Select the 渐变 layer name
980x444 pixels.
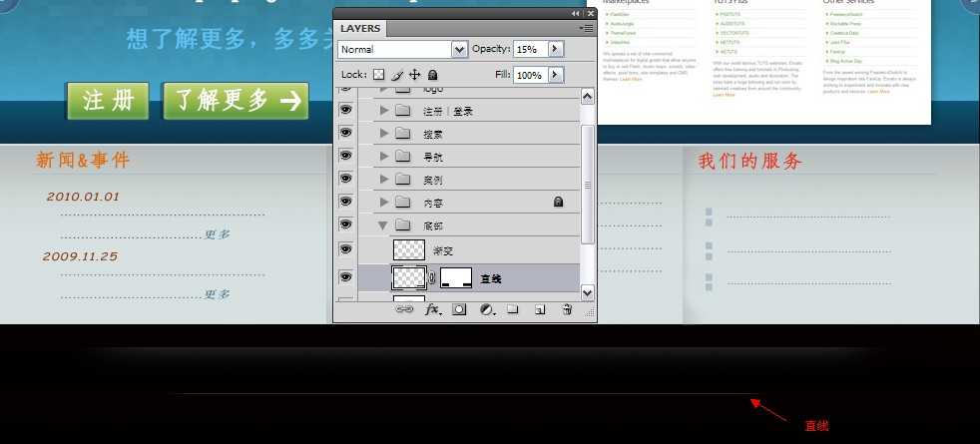[443, 251]
